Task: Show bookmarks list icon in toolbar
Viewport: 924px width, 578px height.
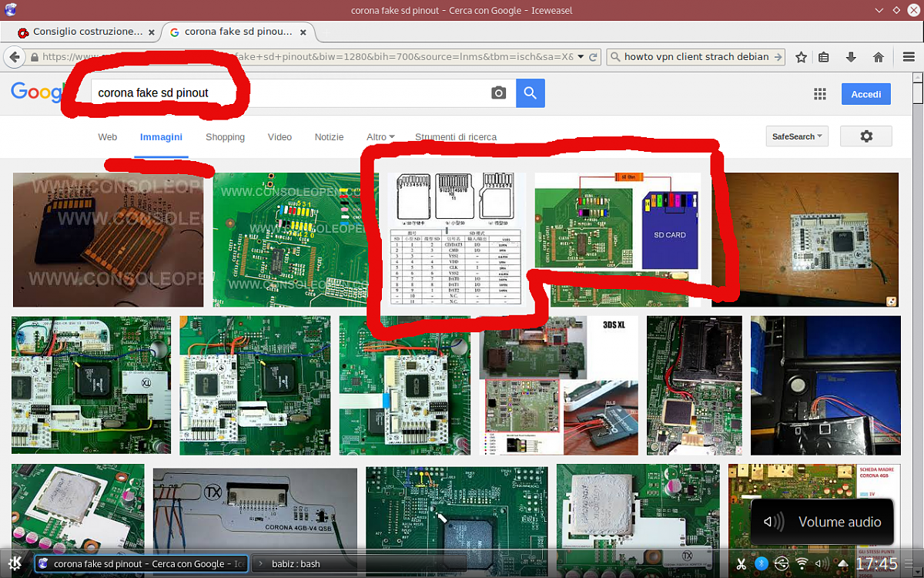Action: tap(824, 57)
